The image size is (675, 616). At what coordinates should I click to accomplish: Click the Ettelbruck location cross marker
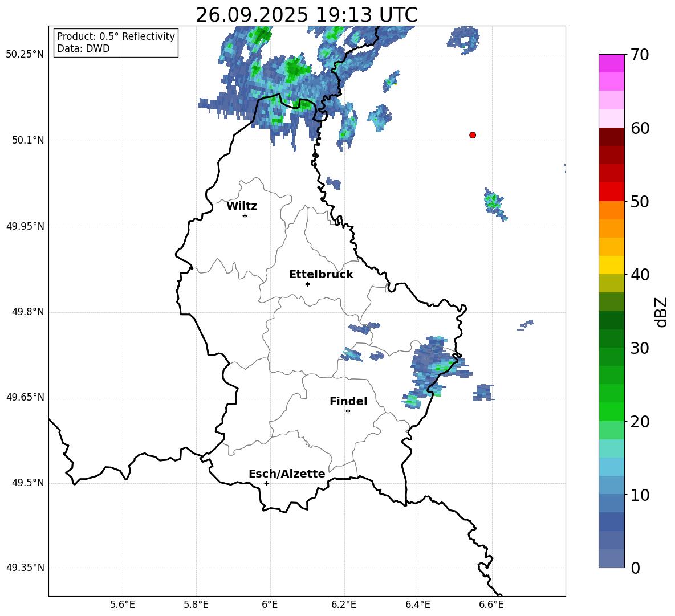[x=307, y=284]
